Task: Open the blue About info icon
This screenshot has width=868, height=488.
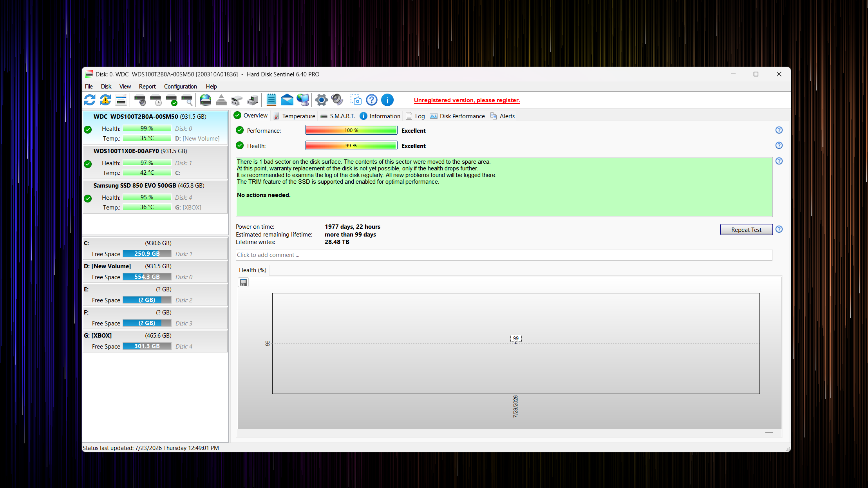Action: [x=387, y=100]
